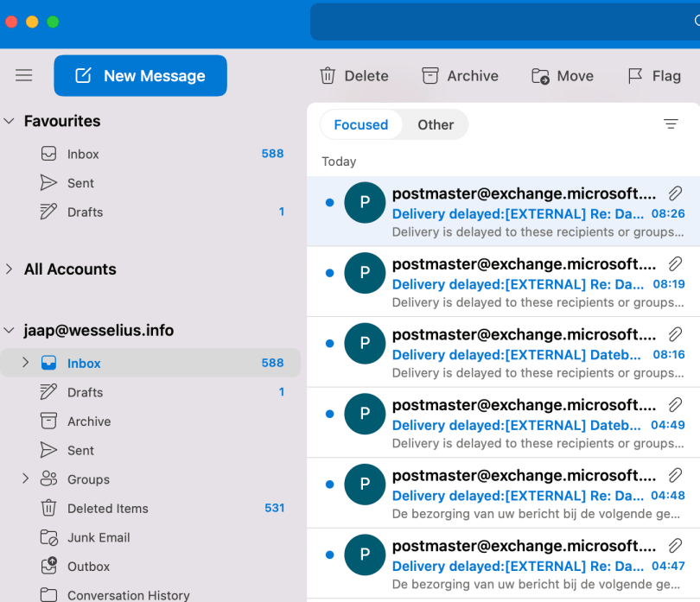This screenshot has height=602, width=700.
Task: Expand the All Accounts section
Action: tap(10, 269)
